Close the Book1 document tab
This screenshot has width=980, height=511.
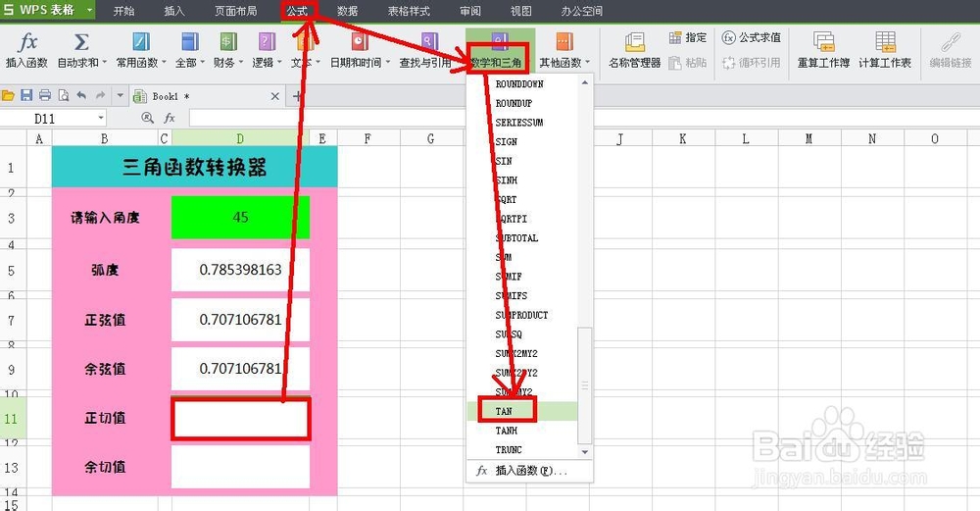coord(275,96)
